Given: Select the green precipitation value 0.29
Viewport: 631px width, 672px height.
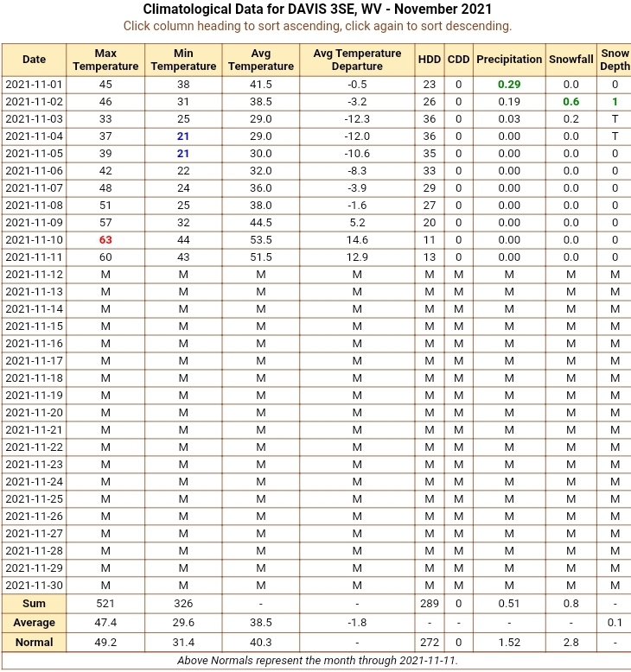Looking at the screenshot, I should [509, 85].
